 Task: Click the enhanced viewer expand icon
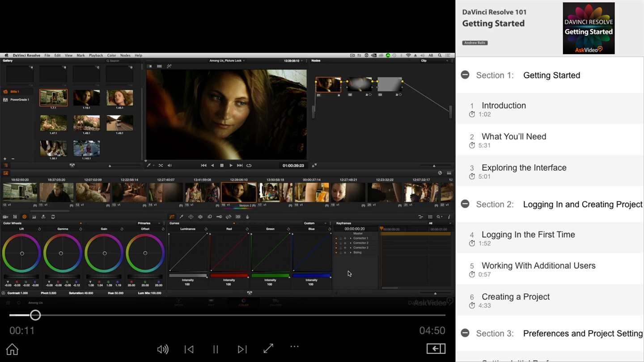click(314, 165)
